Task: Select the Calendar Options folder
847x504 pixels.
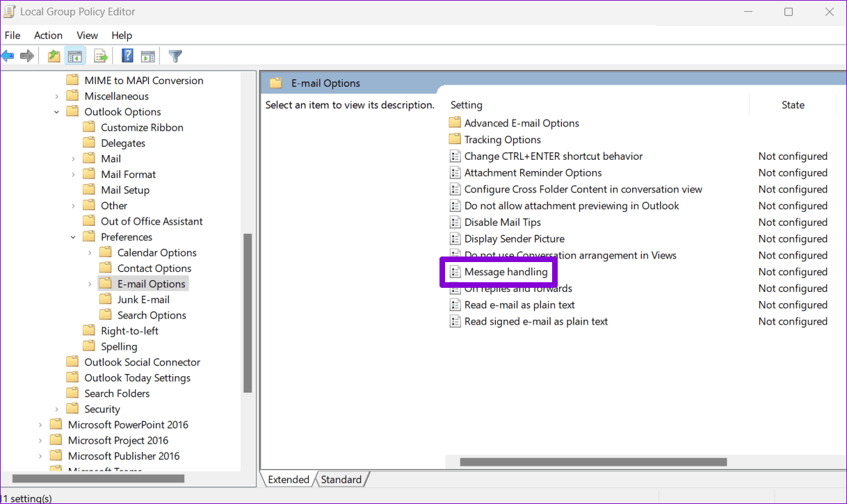Action: [x=156, y=252]
